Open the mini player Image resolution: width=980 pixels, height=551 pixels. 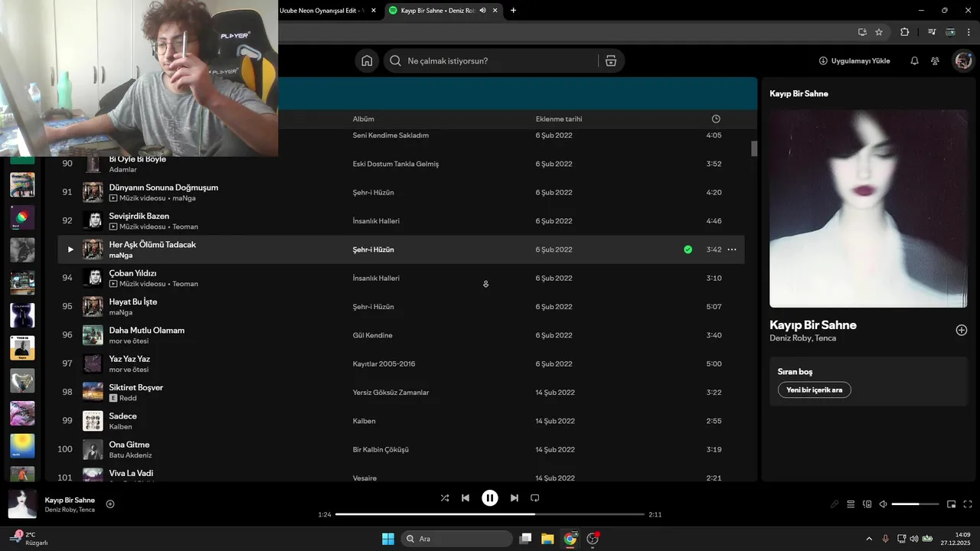951,504
